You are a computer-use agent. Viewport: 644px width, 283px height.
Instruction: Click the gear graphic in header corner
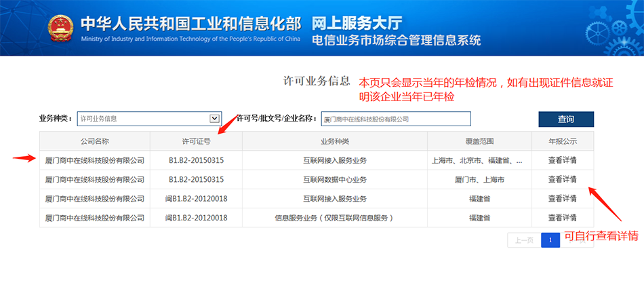click(613, 27)
